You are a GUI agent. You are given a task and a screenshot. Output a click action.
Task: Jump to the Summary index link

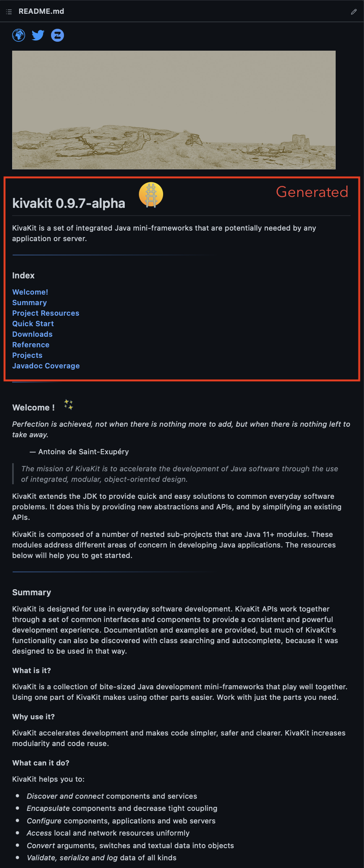pos(30,303)
